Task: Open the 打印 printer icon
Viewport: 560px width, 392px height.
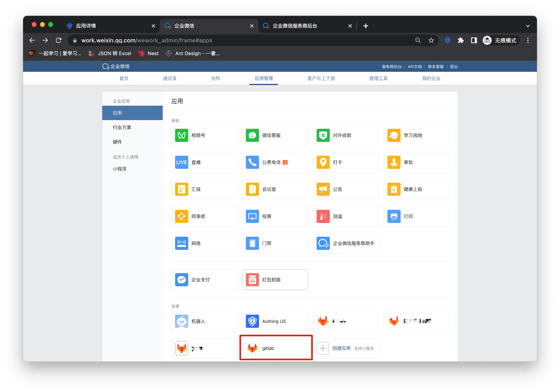Action: click(394, 216)
